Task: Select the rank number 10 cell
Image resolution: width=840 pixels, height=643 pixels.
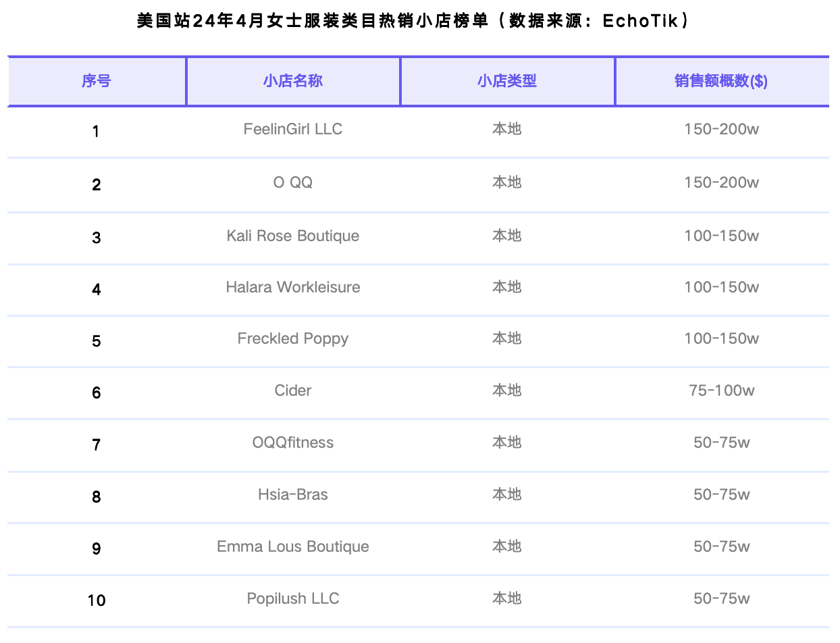Action: point(97,600)
